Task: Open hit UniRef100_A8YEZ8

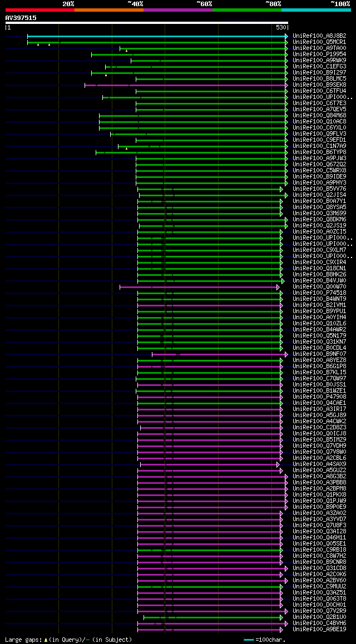Action: pyautogui.click(x=319, y=360)
